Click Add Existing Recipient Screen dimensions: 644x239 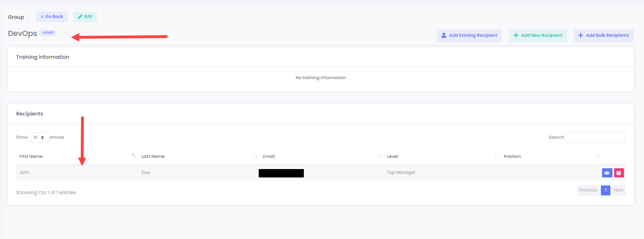tap(469, 36)
